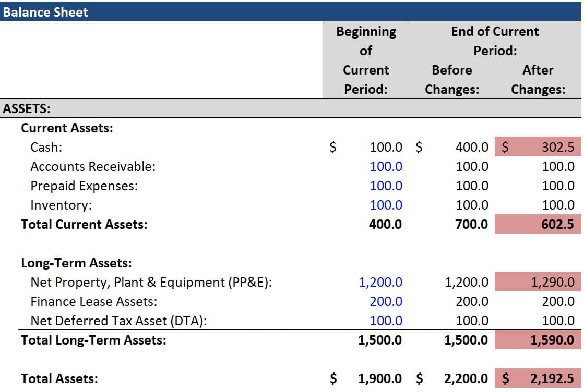Select Total Current Assets value 400.0
Image resolution: width=584 pixels, height=392 pixels.
(386, 224)
